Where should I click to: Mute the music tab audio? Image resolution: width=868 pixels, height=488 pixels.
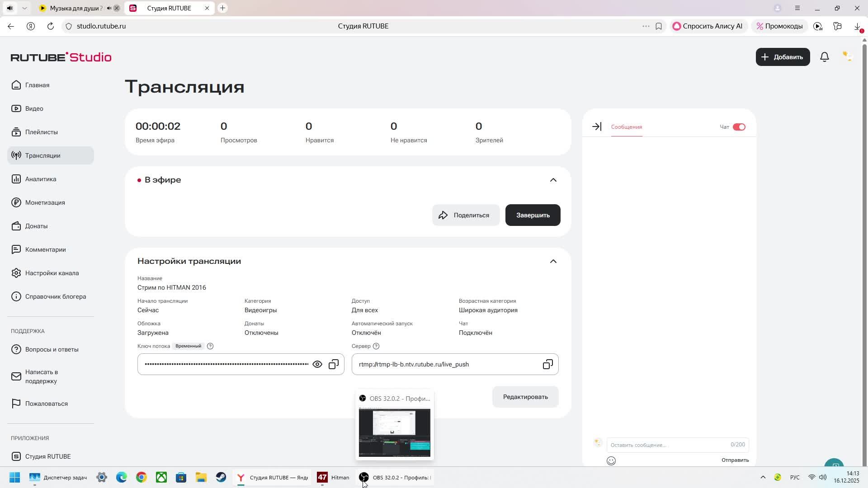[109, 8]
